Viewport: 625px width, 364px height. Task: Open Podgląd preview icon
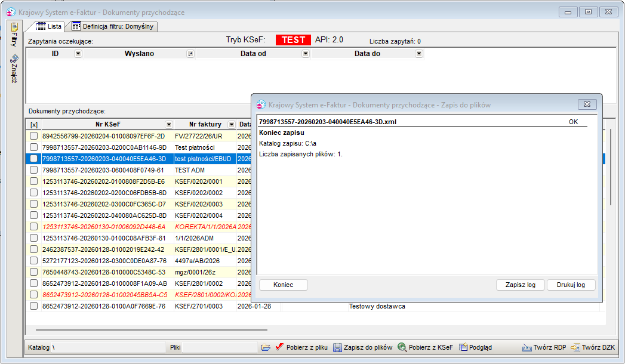(463, 347)
